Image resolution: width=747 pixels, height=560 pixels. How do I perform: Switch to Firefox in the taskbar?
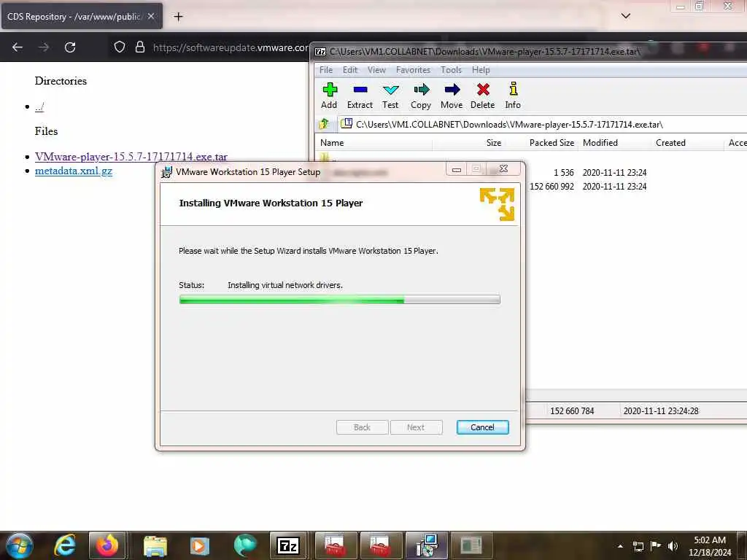107,545
